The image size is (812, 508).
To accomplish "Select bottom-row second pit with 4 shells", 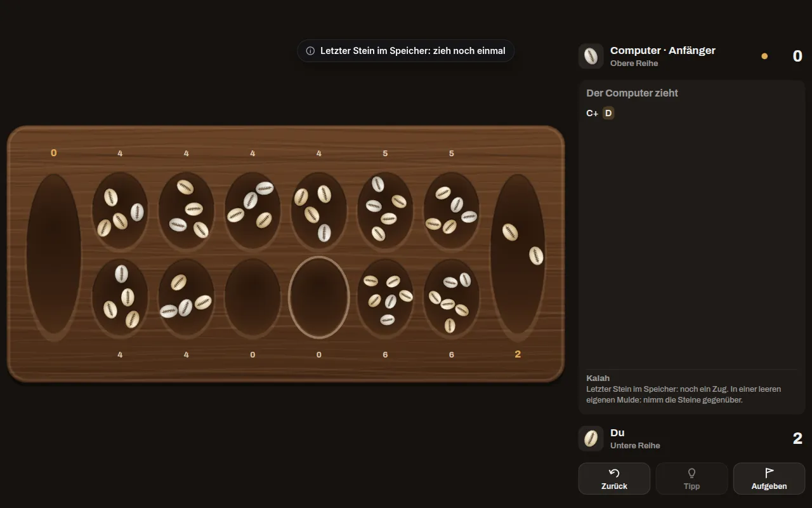I will tap(186, 297).
